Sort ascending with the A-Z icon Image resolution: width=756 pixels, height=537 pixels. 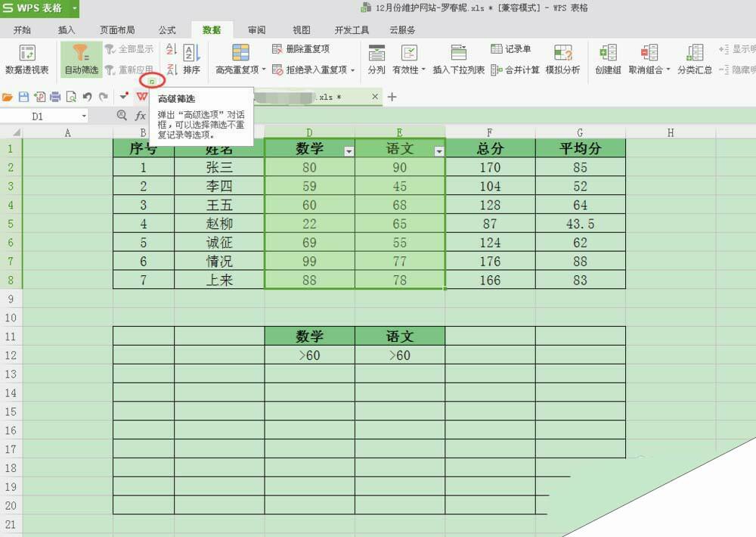point(171,48)
